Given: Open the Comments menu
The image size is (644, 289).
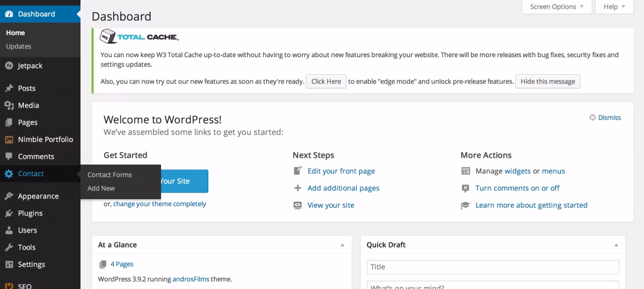Looking at the screenshot, I should point(40,156).
